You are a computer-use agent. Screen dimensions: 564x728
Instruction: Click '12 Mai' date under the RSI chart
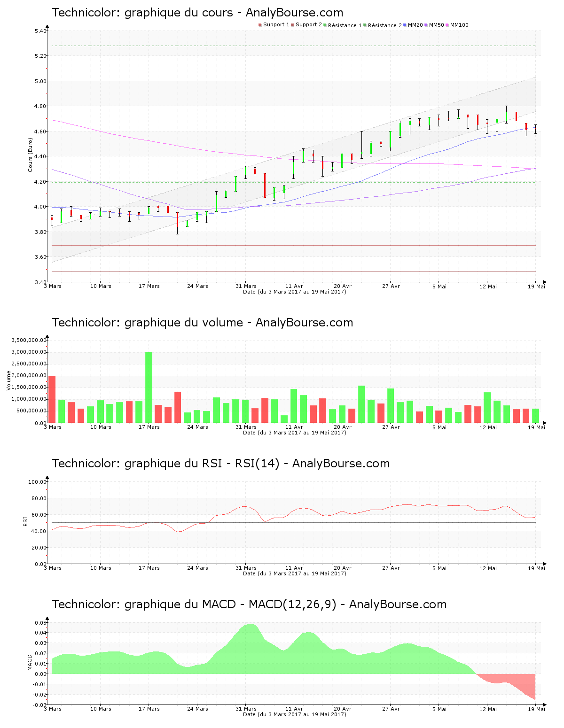tap(488, 568)
